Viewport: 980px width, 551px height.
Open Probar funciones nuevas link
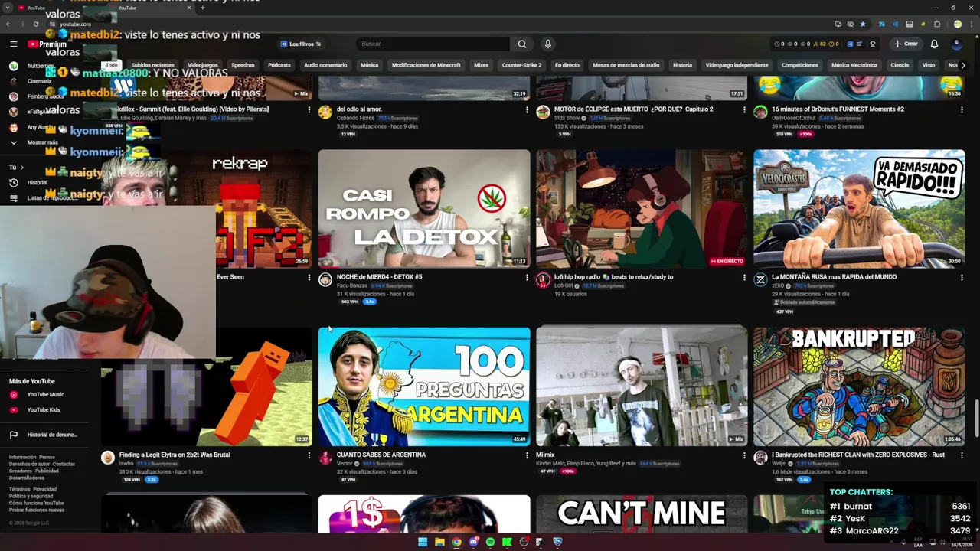[36, 510]
